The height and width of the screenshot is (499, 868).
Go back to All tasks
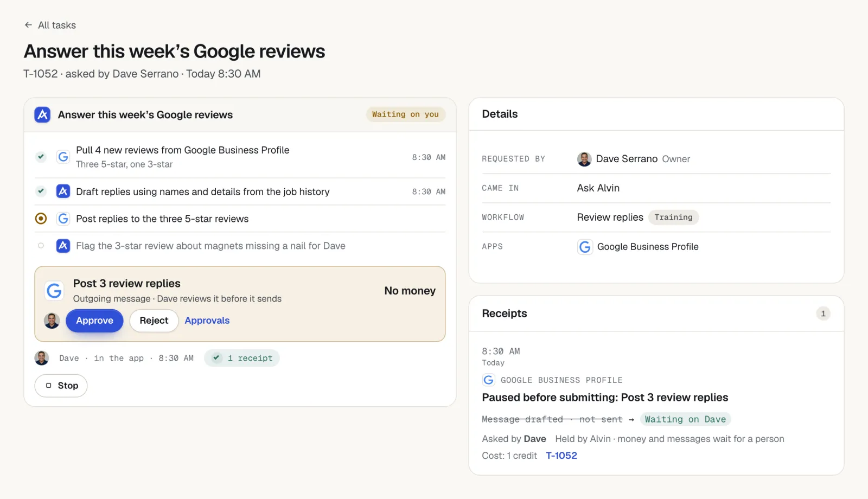[50, 25]
